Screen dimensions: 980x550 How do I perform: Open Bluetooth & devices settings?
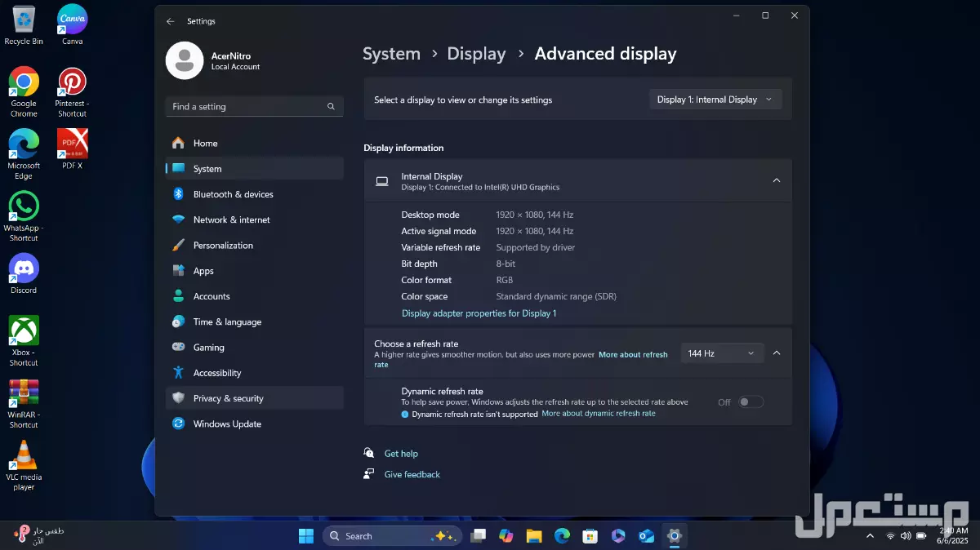point(254,194)
